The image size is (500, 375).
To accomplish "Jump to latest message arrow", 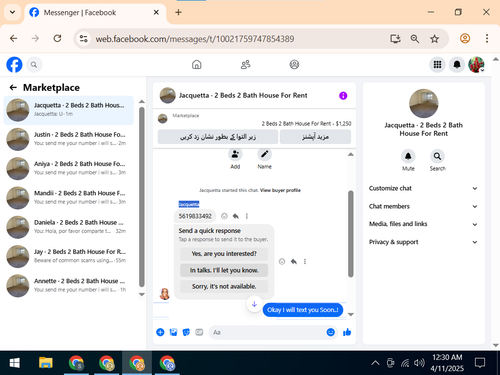I will [254, 304].
